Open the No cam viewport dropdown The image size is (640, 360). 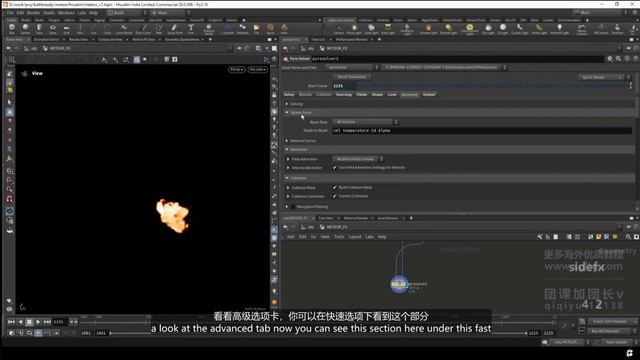258,69
